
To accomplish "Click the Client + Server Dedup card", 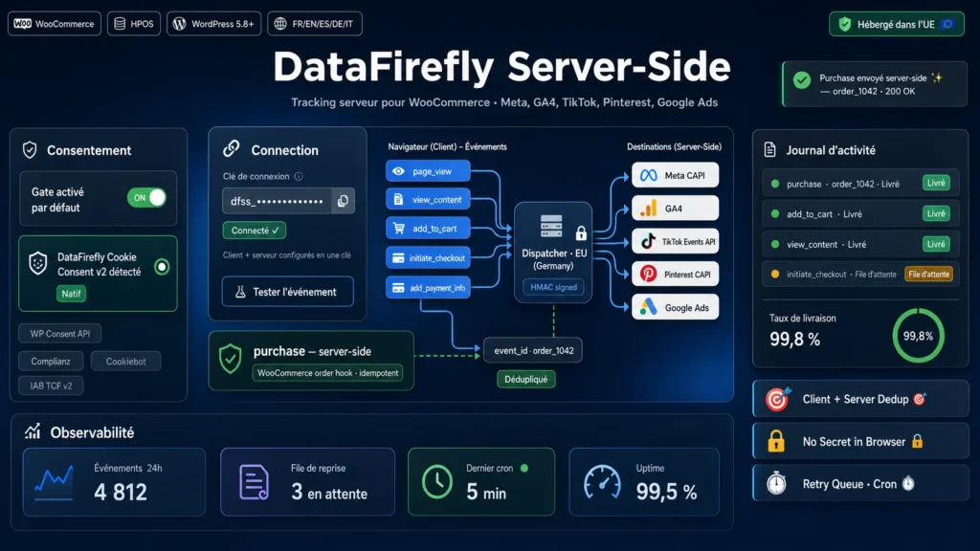I will [x=860, y=399].
